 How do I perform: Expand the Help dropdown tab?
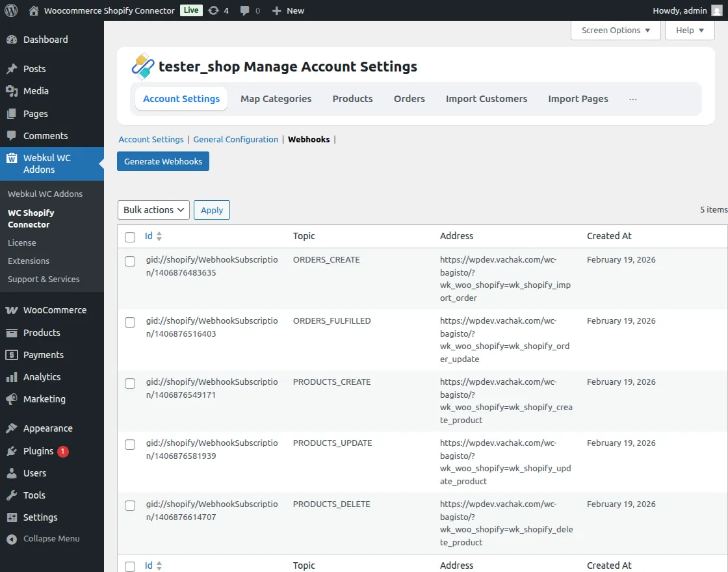point(690,30)
